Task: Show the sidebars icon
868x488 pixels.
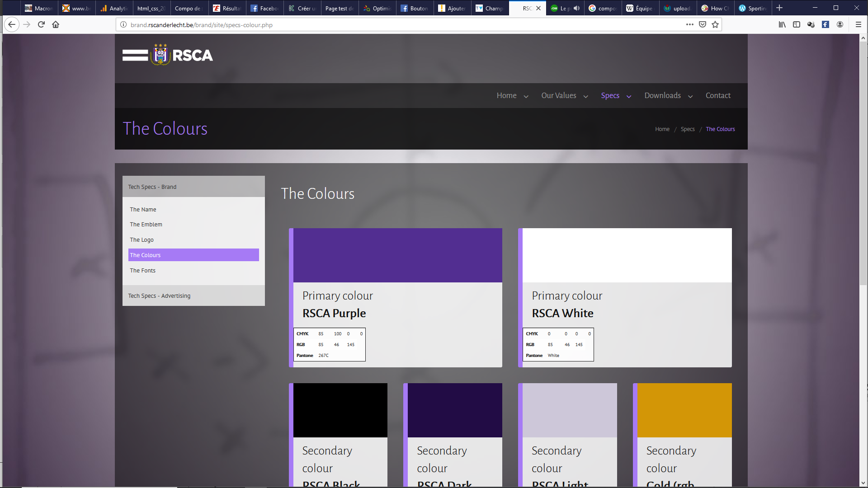Action: point(797,24)
